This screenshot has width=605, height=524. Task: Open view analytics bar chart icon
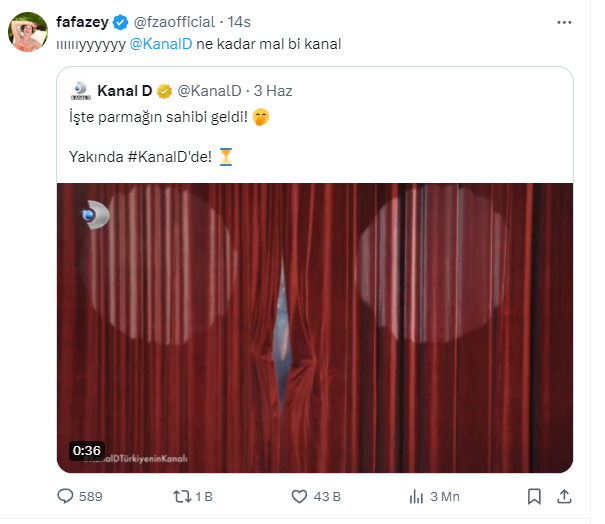[x=416, y=496]
